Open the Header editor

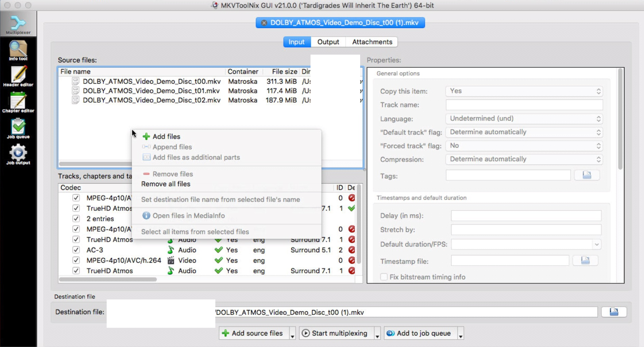[x=18, y=77]
